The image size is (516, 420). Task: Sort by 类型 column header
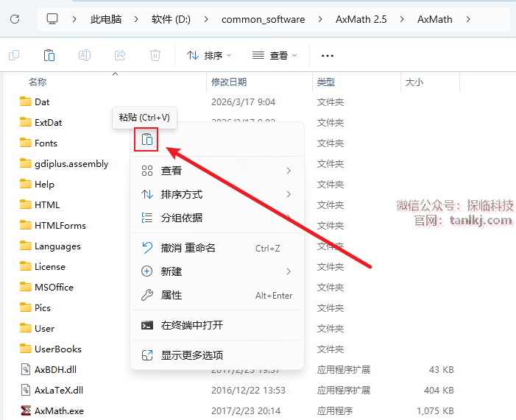click(x=326, y=82)
